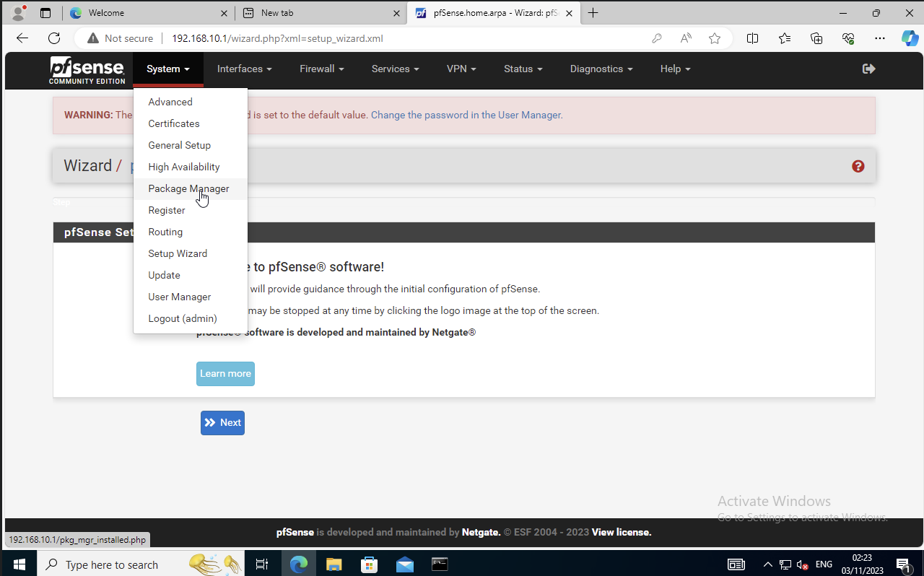Click the Learn more button
This screenshot has height=576, width=924.
tap(225, 374)
